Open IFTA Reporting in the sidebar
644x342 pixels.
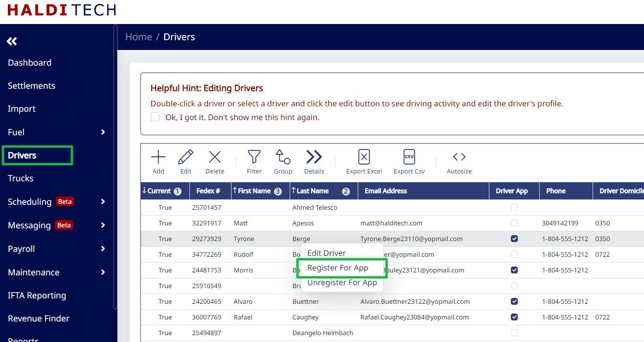[37, 295]
